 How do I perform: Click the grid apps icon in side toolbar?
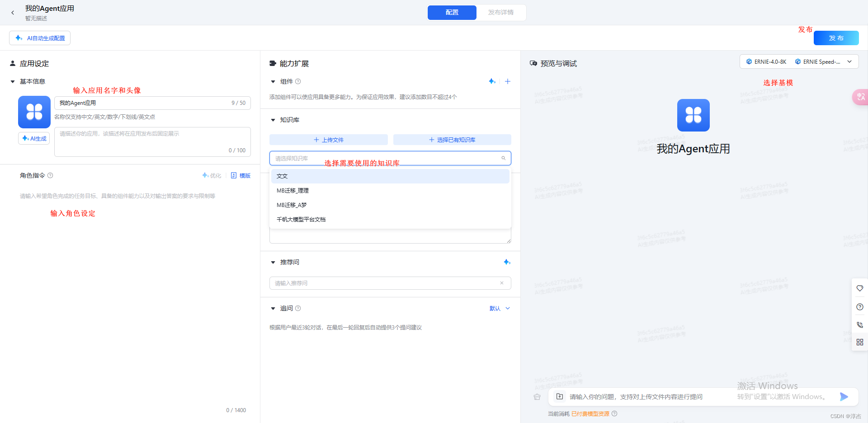[860, 342]
